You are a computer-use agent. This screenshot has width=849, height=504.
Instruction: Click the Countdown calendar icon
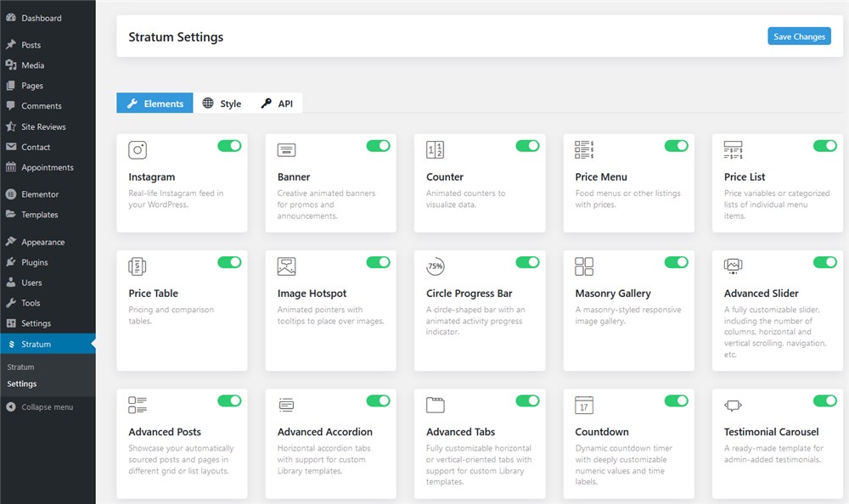584,405
